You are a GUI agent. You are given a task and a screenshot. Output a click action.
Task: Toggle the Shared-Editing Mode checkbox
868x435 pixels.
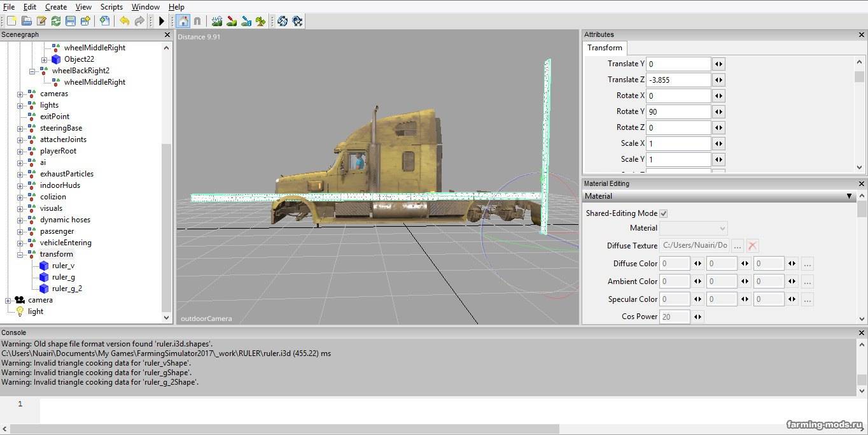pos(664,213)
